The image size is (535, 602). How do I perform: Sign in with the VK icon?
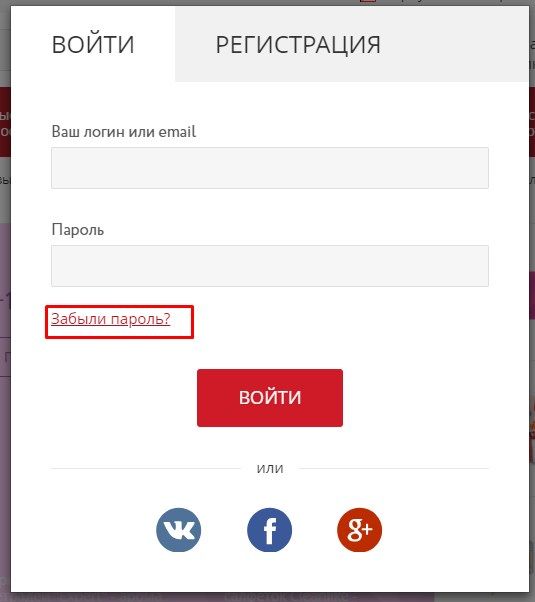[179, 530]
